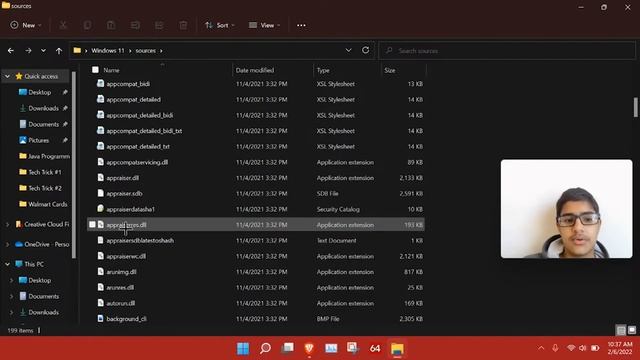
Task: Open the View dropdown
Action: (264, 25)
